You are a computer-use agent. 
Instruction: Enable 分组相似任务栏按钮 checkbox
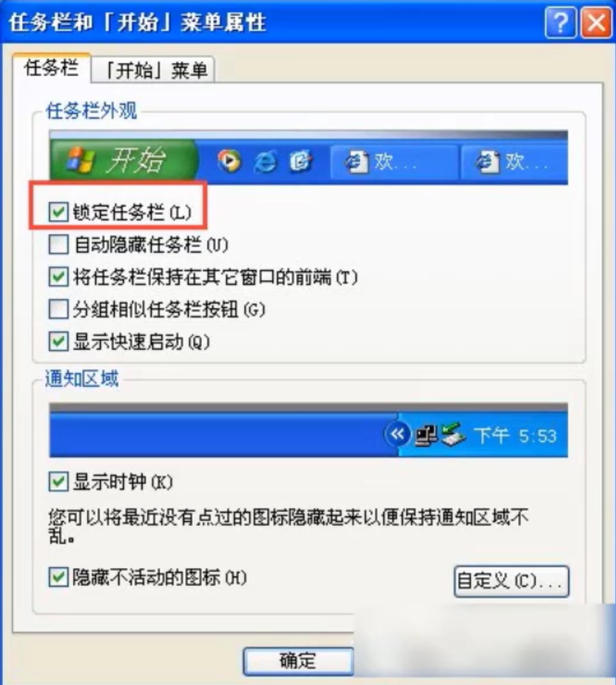(x=58, y=309)
